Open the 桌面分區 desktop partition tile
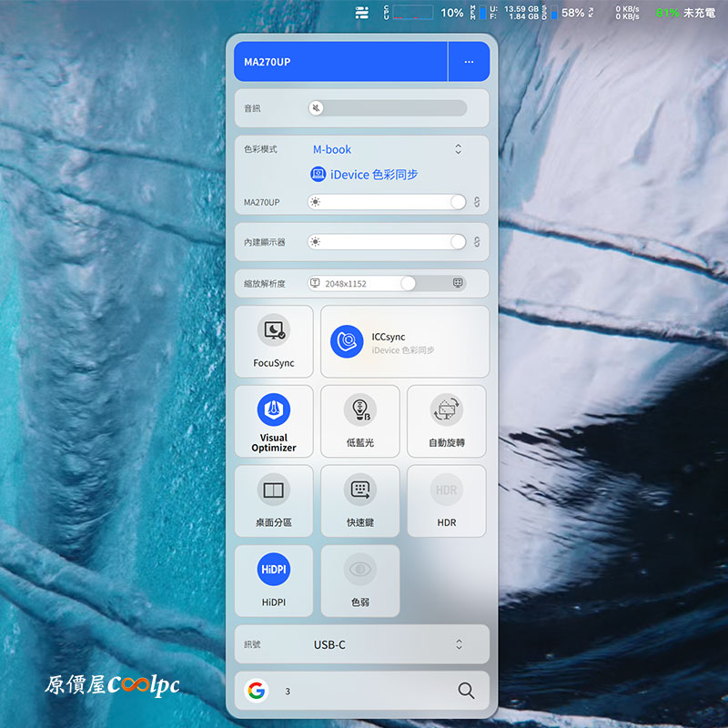 coord(274,500)
